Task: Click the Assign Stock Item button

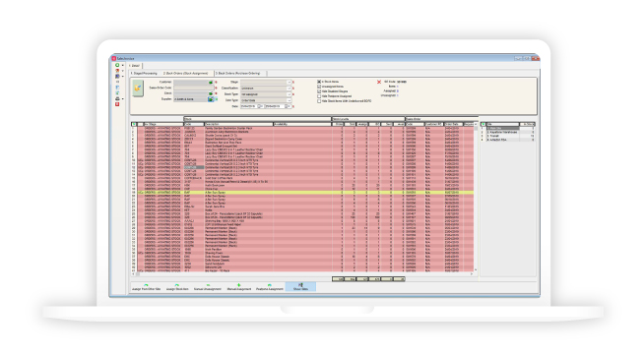Action: [177, 287]
